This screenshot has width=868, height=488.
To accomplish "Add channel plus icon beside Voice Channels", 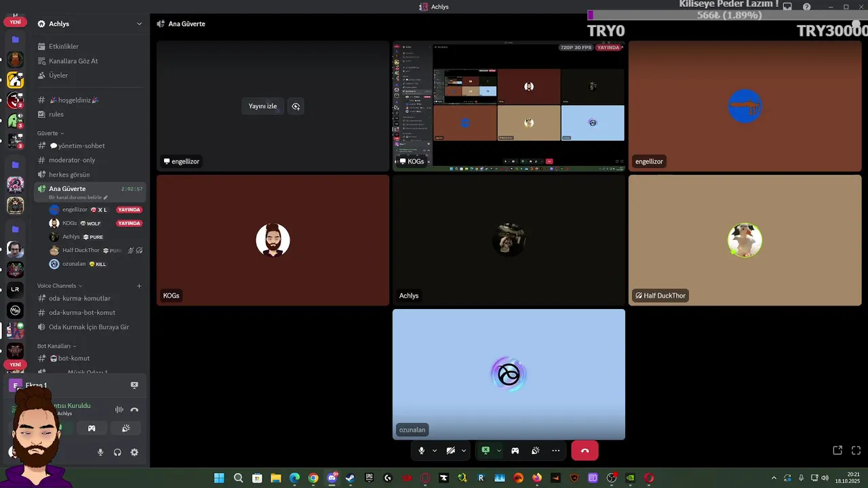I will click(139, 286).
